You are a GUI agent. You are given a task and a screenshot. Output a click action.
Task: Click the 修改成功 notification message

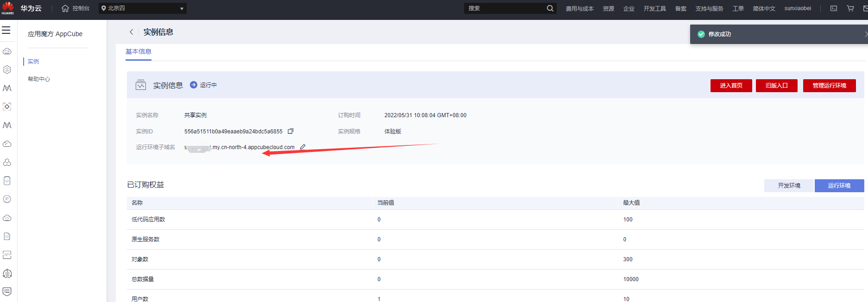tap(720, 34)
